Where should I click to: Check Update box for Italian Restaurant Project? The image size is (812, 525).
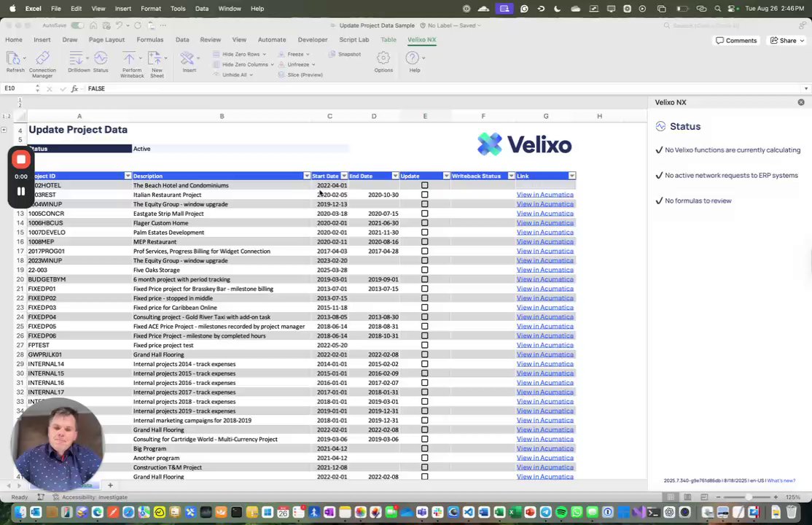tap(425, 195)
